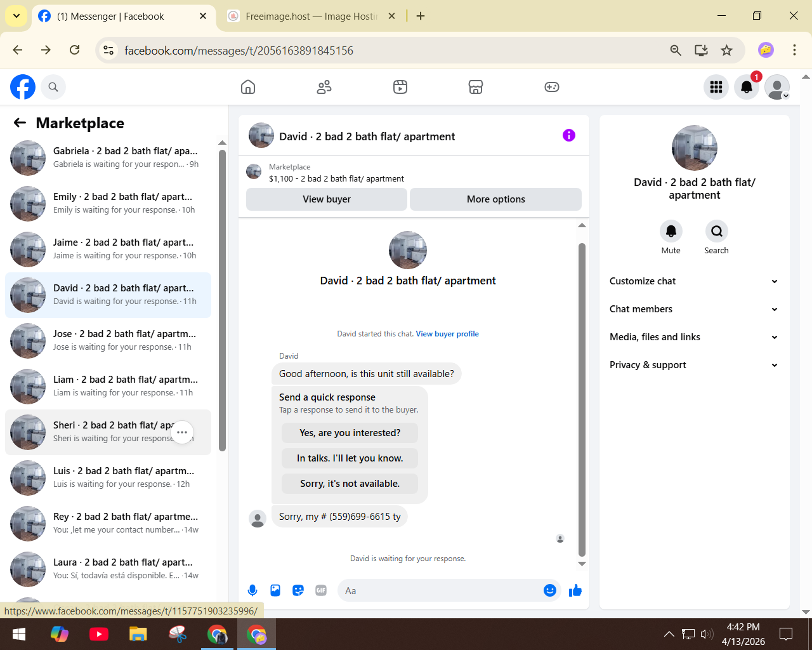Open Jose's conversation in the list
This screenshot has width=812, height=650.
coord(108,340)
